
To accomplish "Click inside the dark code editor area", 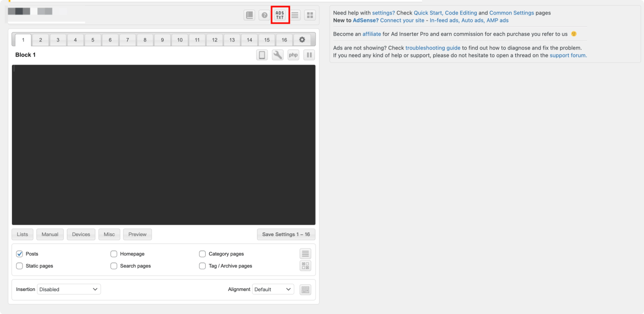I will pyautogui.click(x=163, y=145).
